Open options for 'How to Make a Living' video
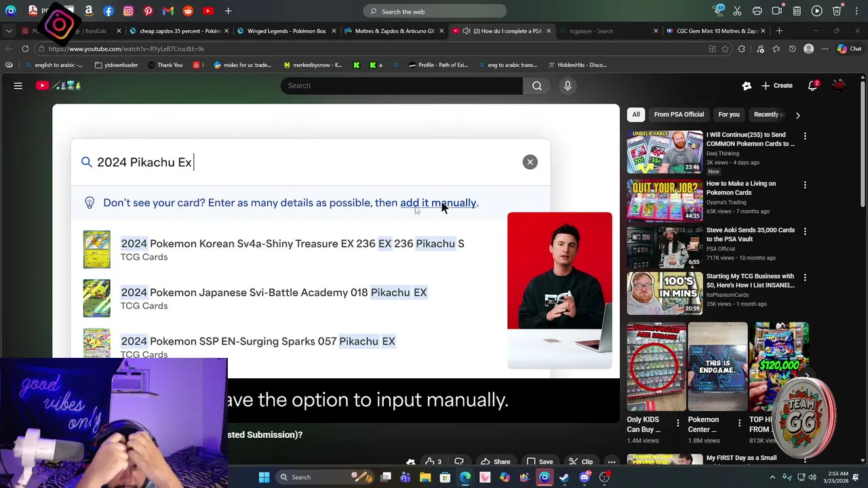Screen dimensions: 868x488 click(x=805, y=185)
